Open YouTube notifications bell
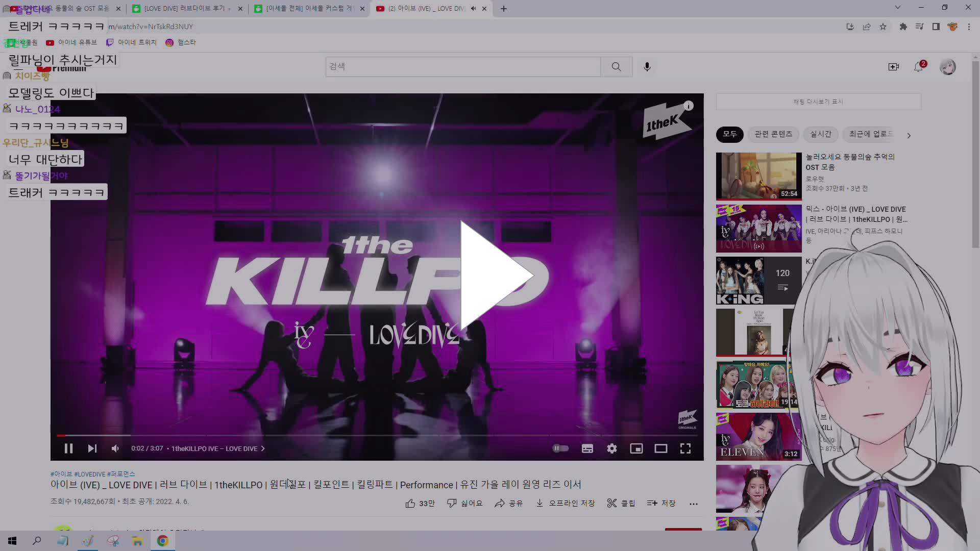Image resolution: width=980 pixels, height=551 pixels. (918, 66)
